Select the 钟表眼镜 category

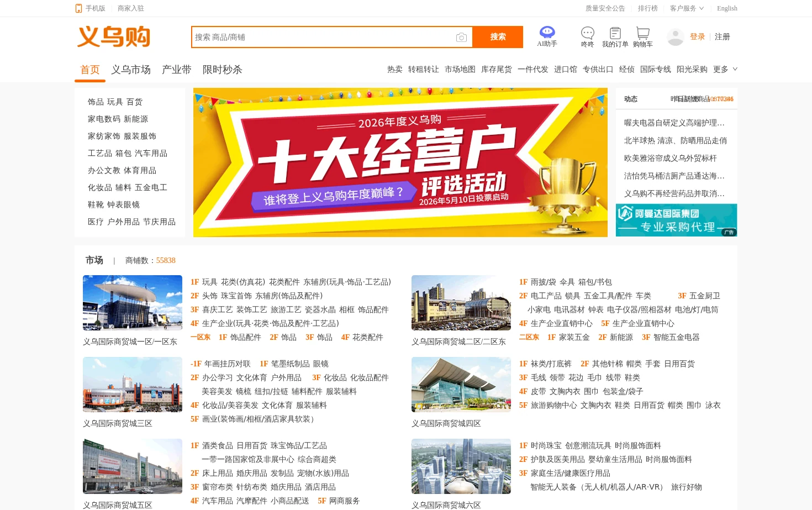coord(123,204)
